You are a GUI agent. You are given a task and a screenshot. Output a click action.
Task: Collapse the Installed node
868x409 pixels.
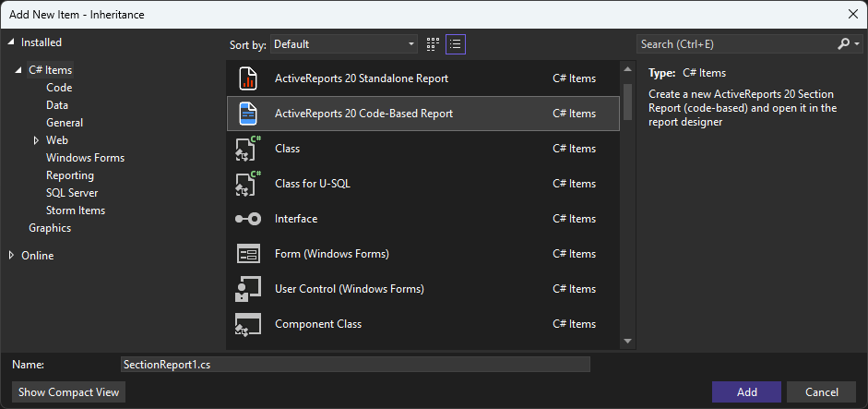tap(12, 42)
